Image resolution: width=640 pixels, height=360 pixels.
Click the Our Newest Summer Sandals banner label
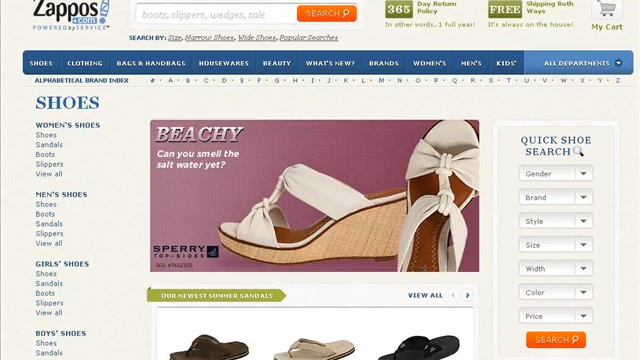point(217,296)
